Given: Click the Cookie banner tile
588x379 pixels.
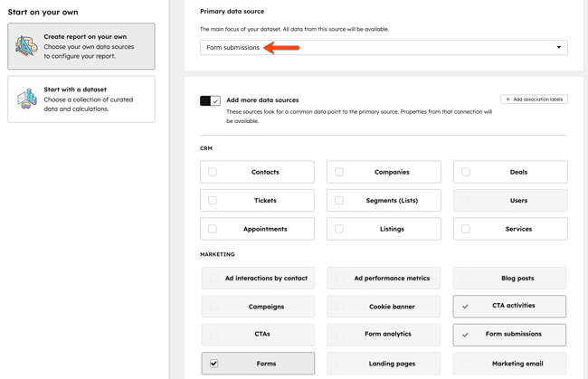Looking at the screenshot, I should coord(384,307).
